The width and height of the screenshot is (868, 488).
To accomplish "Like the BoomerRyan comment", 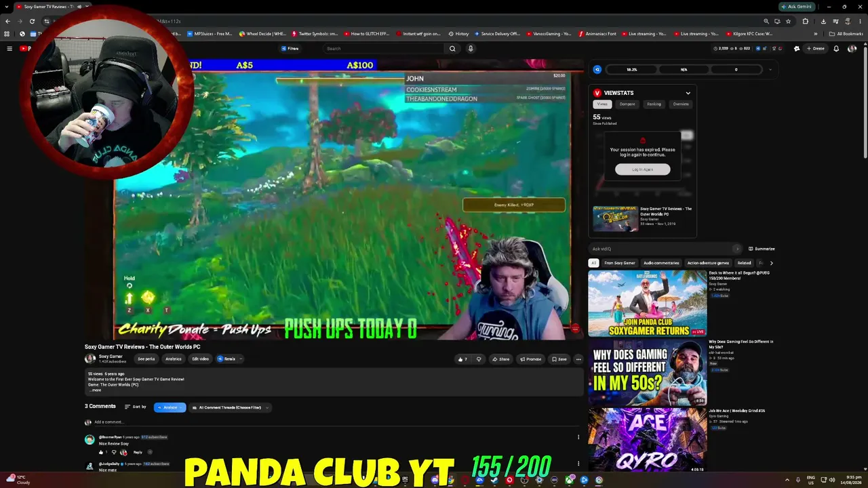I will pos(102,452).
